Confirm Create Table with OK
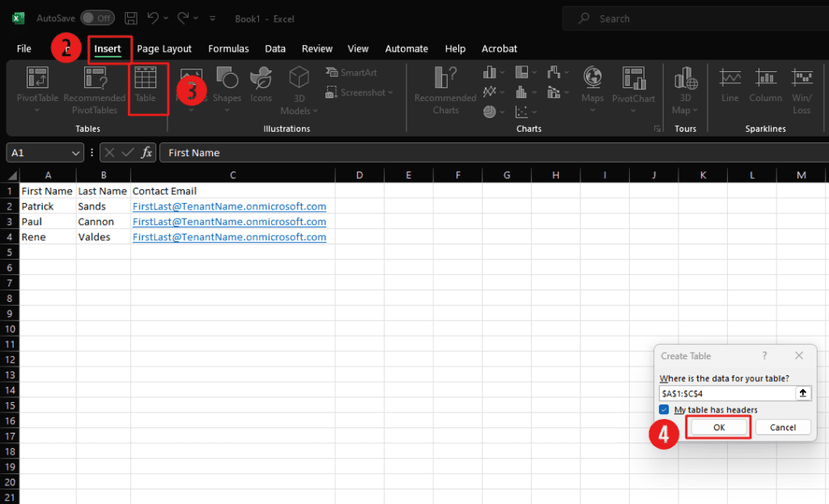 coord(719,427)
